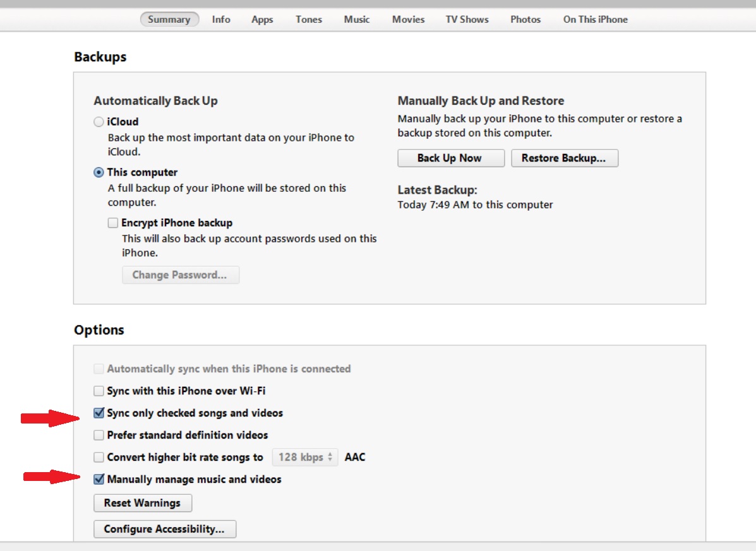Open the Apps tab
The height and width of the screenshot is (551, 756).
click(x=262, y=19)
